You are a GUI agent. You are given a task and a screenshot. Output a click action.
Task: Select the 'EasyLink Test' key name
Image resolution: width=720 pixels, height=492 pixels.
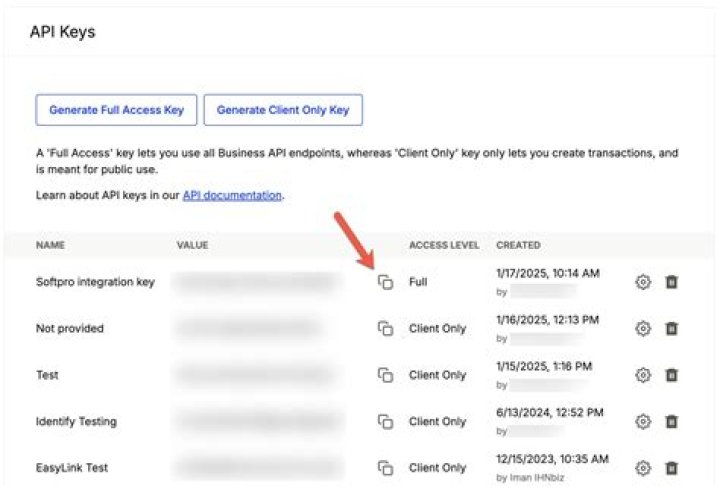(x=72, y=468)
